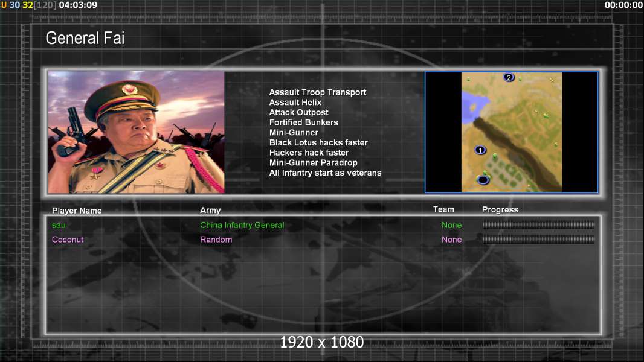The image size is (644, 362).
Task: Click 'Mini-Gunner Paradrop' line
Action: (313, 163)
